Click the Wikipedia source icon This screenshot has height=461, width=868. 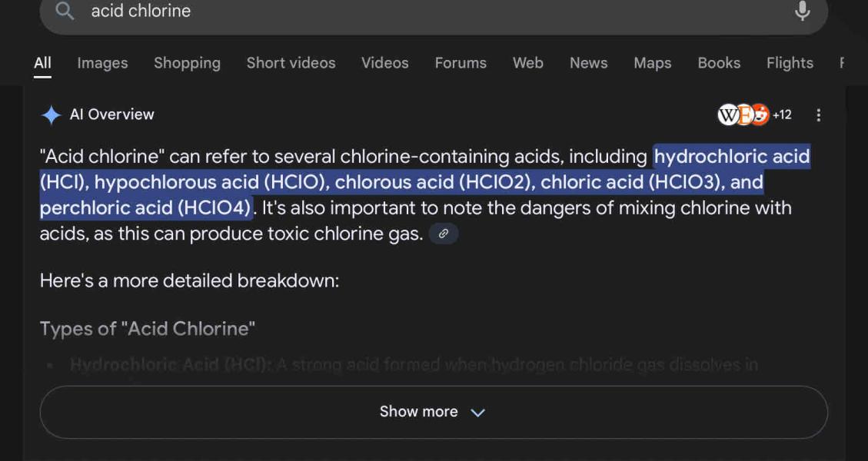[727, 115]
